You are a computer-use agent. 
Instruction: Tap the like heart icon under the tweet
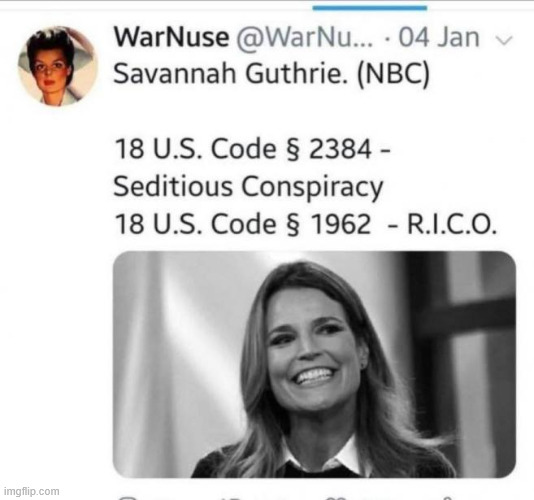(335, 498)
